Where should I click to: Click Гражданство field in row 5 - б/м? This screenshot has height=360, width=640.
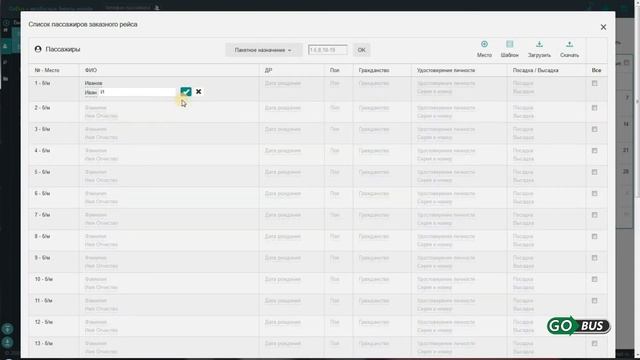[373, 172]
